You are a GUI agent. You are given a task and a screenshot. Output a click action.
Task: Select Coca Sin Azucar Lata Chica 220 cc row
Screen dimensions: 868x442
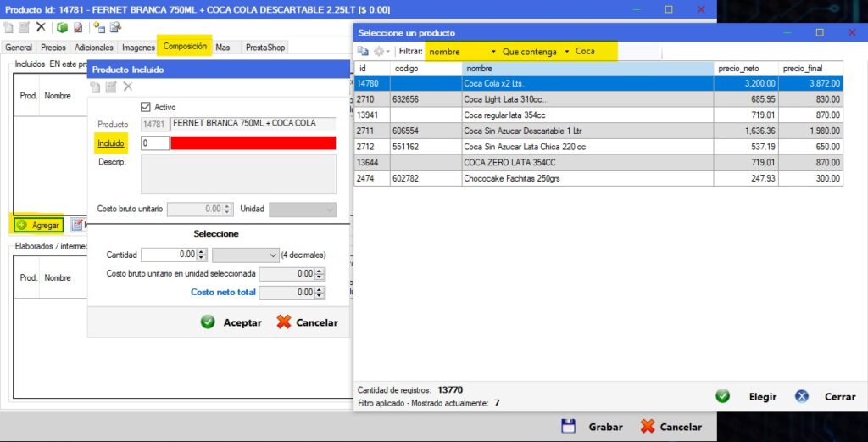pyautogui.click(x=598, y=147)
